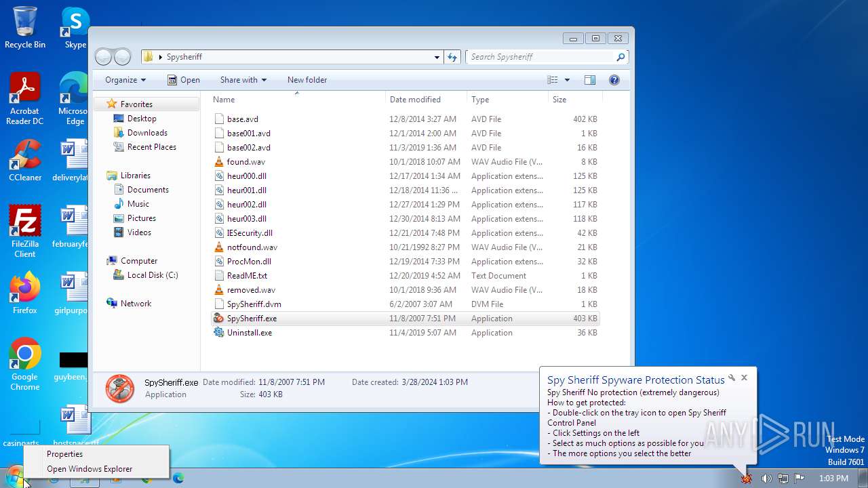The height and width of the screenshot is (488, 868).
Task: Select heur003.dll file
Action: click(x=405, y=219)
